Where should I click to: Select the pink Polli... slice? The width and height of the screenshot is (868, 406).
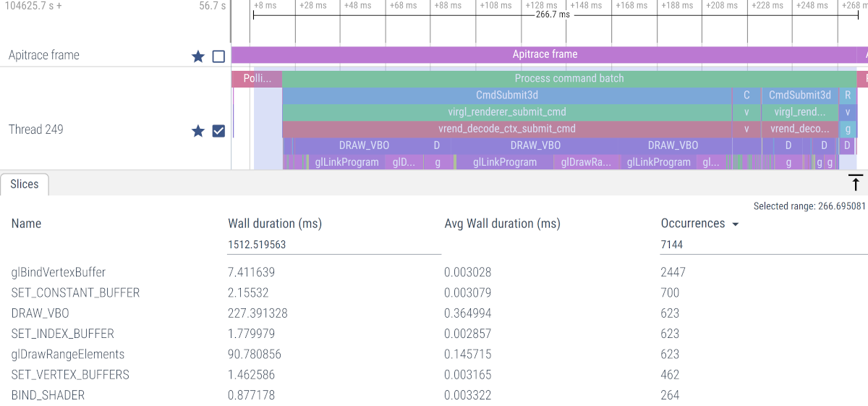[x=257, y=78]
